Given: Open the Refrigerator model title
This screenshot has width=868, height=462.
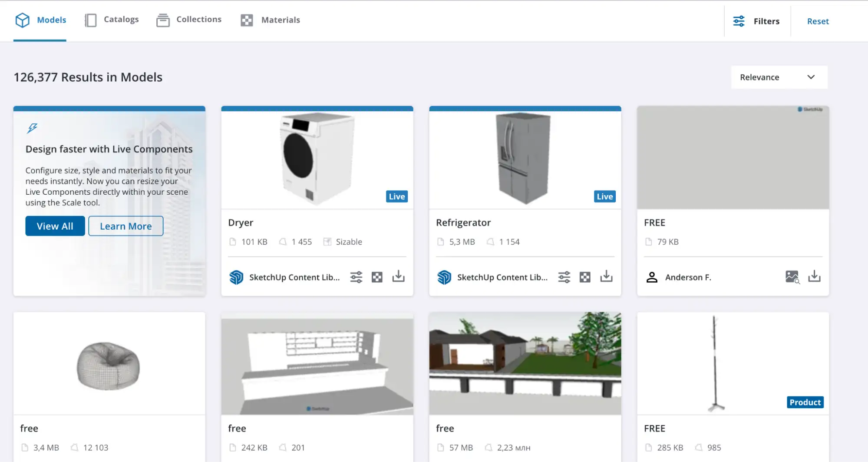Looking at the screenshot, I should (x=463, y=223).
